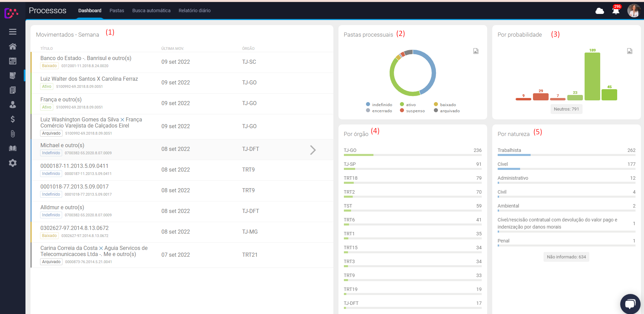
Task: Open the chat bubble widget
Action: click(x=630, y=303)
